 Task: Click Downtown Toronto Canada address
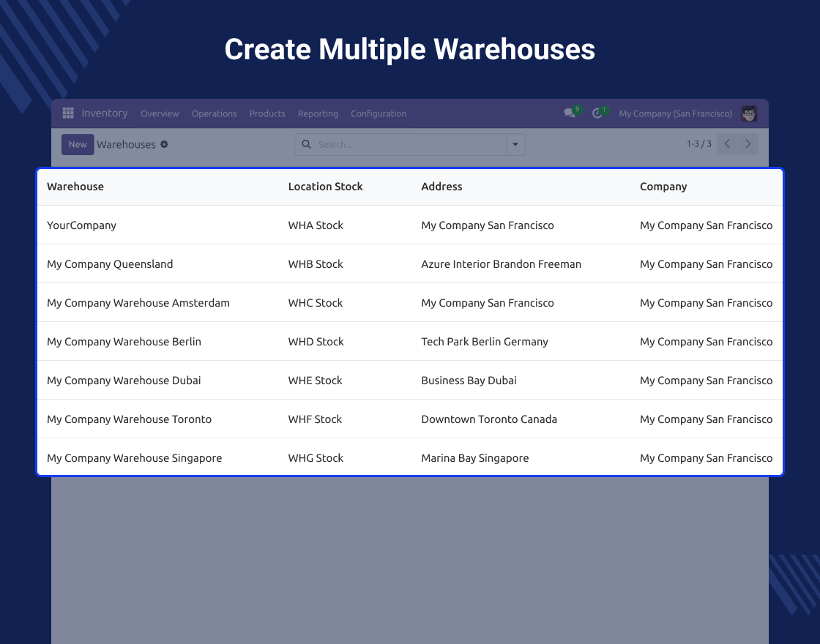(489, 419)
